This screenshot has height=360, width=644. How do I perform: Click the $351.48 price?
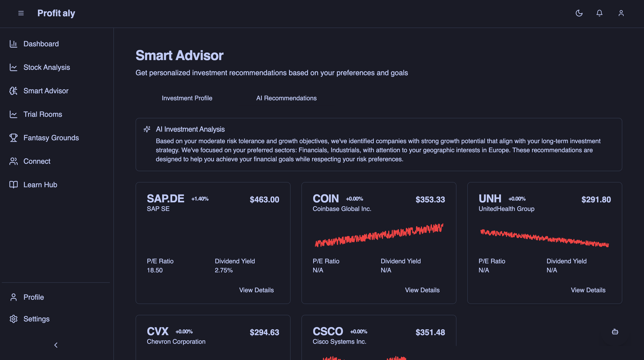(430, 332)
